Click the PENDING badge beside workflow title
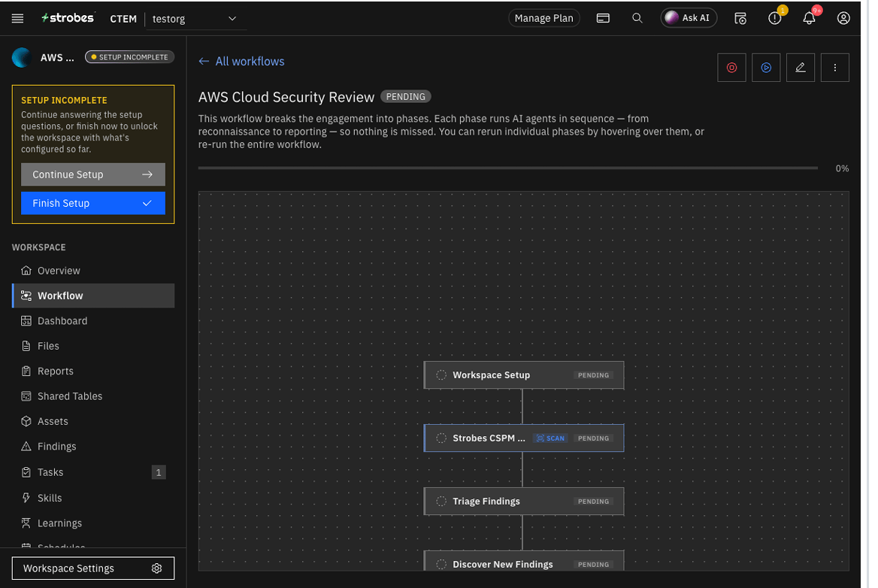 (405, 97)
